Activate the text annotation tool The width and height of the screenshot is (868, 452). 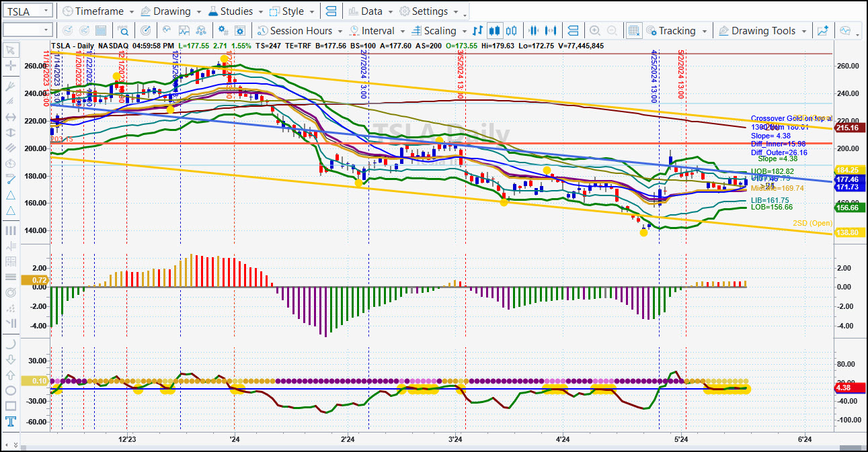tap(10, 422)
